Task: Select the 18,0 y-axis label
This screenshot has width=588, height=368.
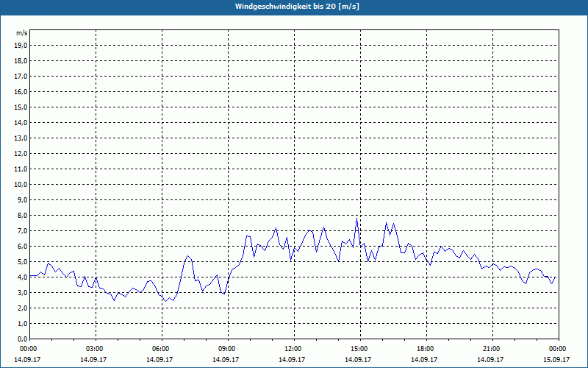Action: [x=21, y=61]
